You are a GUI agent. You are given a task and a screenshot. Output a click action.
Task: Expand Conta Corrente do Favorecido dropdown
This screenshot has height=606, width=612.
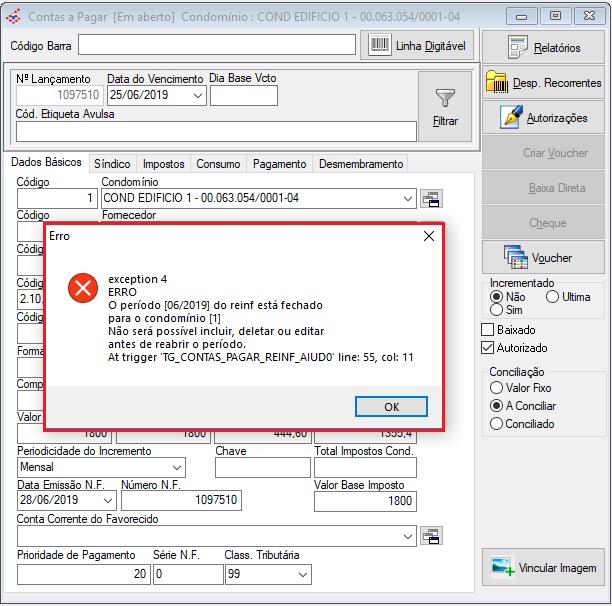click(x=408, y=537)
